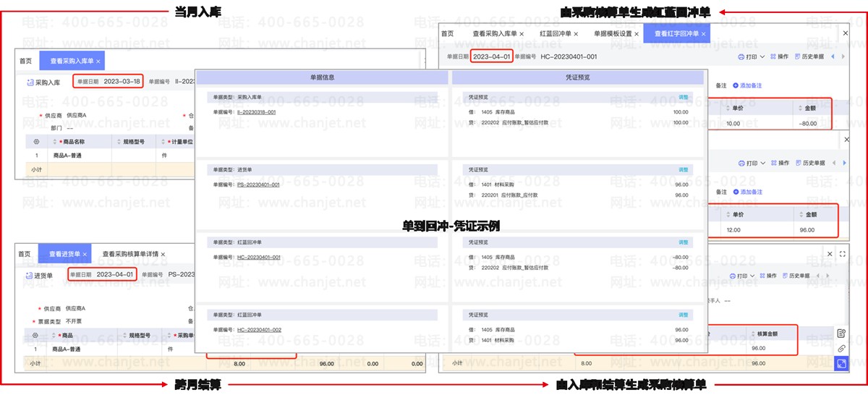Image resolution: width=868 pixels, height=395 pixels.
Task: Toggle fullscreen icon of the 核算金额 window
Action: coord(843,254)
